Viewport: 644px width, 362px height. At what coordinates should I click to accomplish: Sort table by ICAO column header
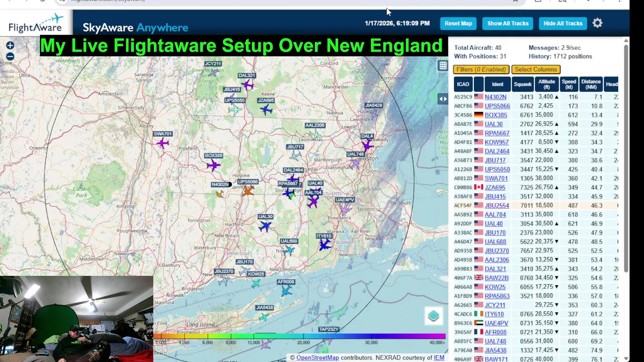[x=463, y=84]
